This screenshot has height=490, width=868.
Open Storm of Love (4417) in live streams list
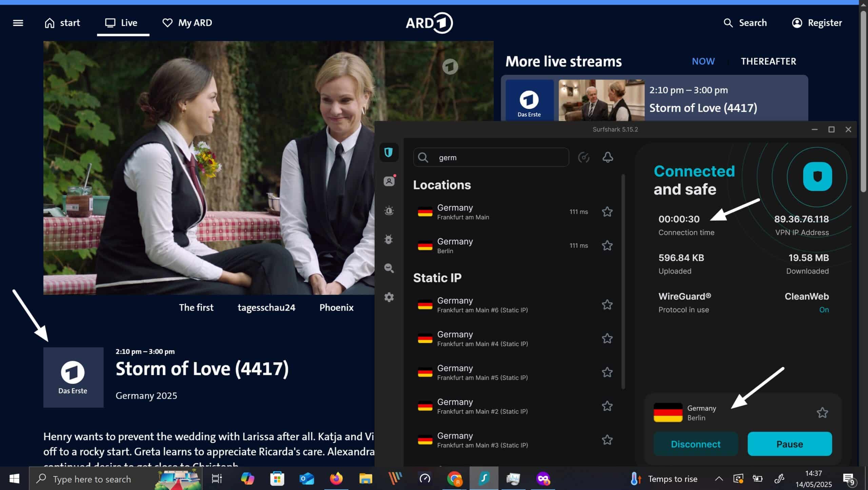coord(703,108)
